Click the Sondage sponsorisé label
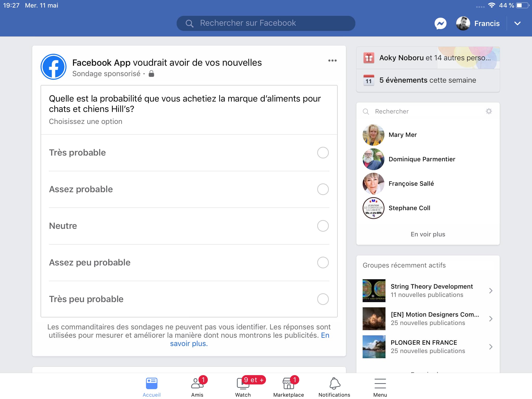The image size is (532, 399). [x=106, y=74]
